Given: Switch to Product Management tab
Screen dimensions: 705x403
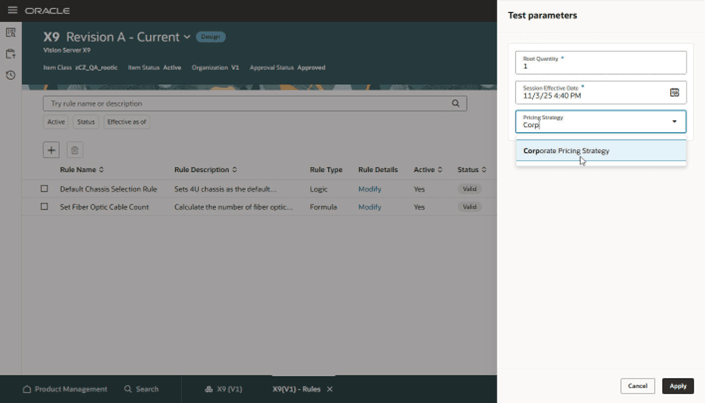Looking at the screenshot, I should click(65, 389).
